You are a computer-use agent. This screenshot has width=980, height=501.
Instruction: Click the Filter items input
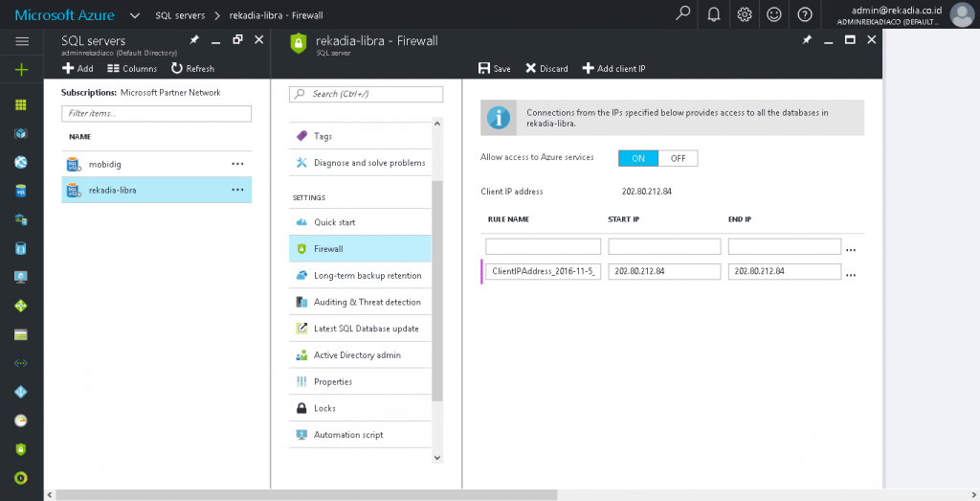[156, 113]
